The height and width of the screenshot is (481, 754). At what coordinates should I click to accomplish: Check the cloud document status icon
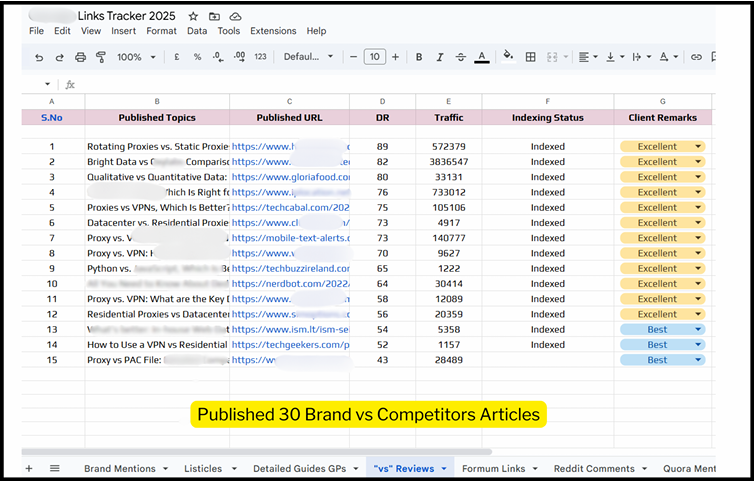[x=235, y=16]
